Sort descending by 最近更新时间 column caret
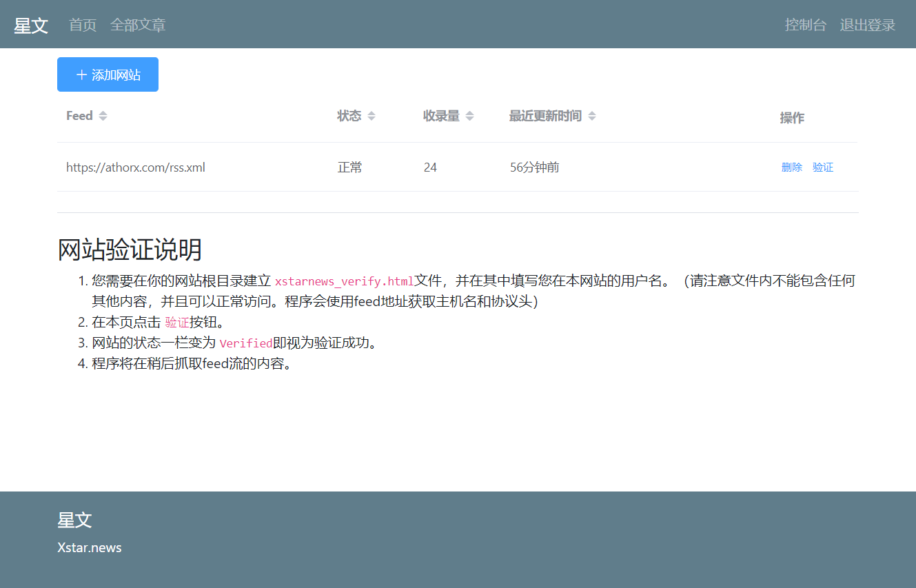 tap(592, 119)
